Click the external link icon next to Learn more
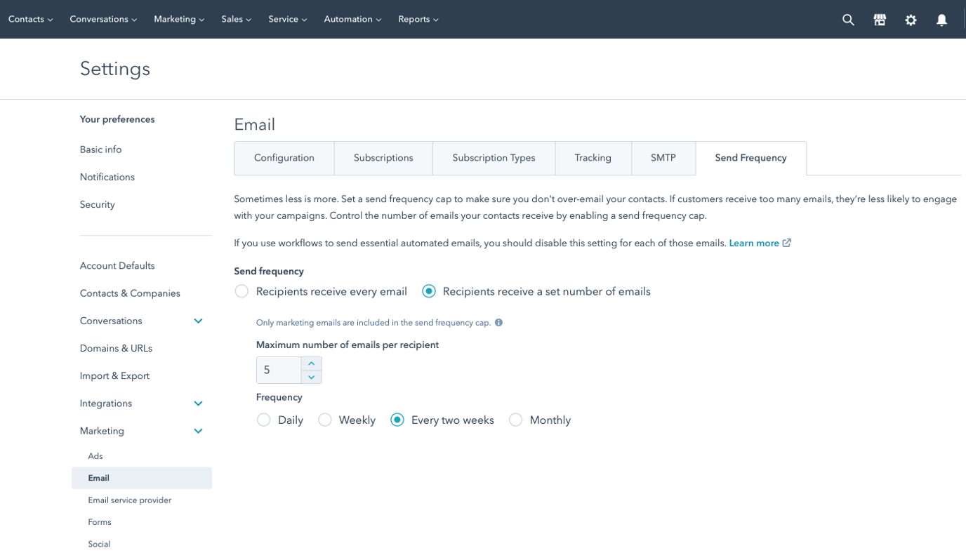This screenshot has height=560, width=966. click(x=786, y=242)
